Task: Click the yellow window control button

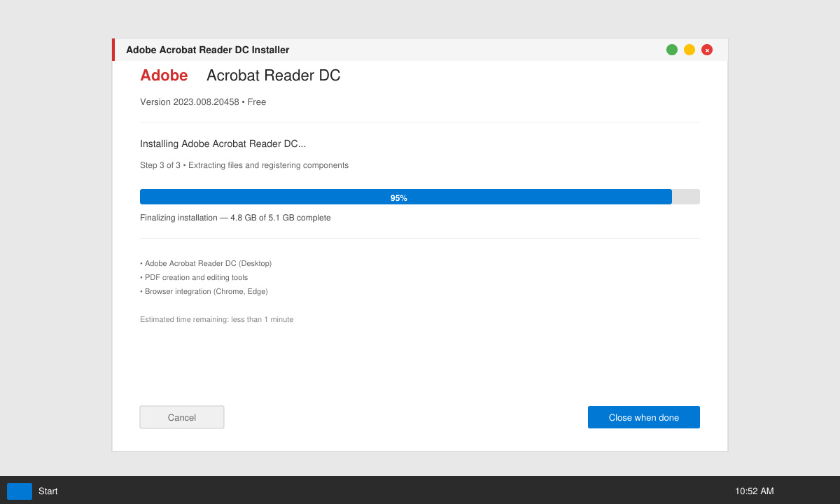Action: click(689, 50)
